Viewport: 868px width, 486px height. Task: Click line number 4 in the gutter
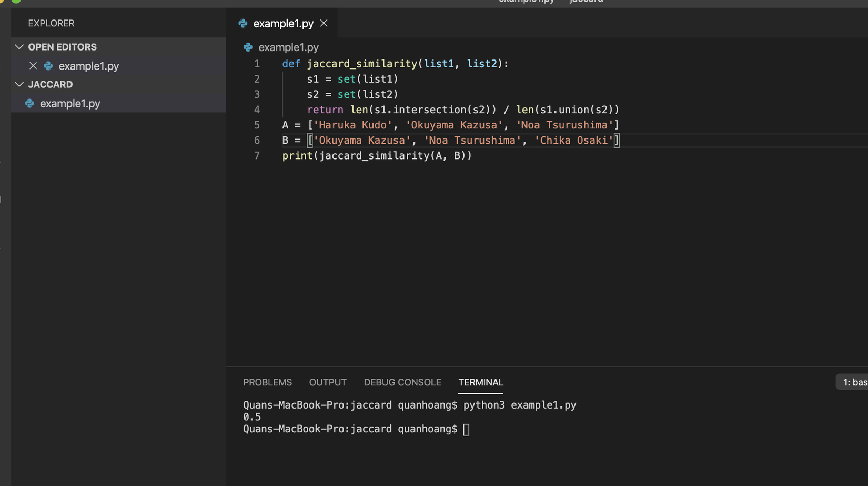[x=257, y=110]
